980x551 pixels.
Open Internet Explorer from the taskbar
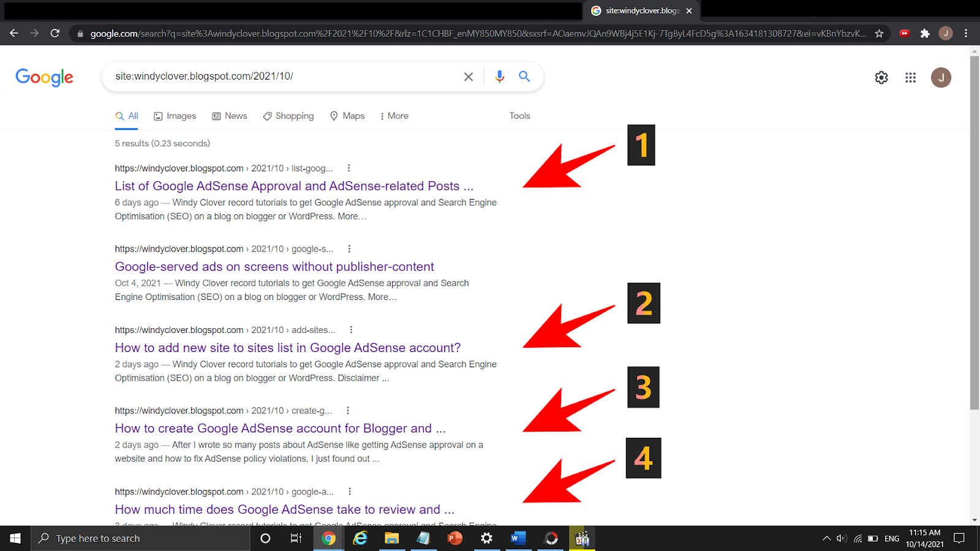click(x=360, y=538)
